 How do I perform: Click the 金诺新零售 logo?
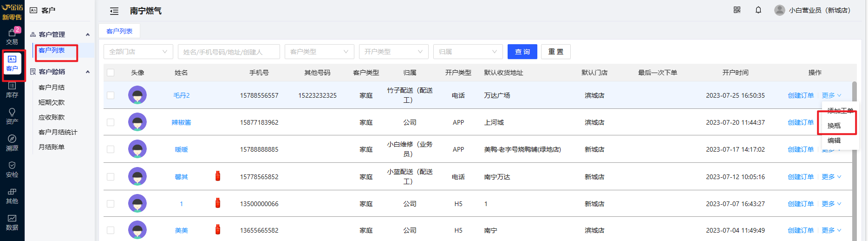(12, 12)
